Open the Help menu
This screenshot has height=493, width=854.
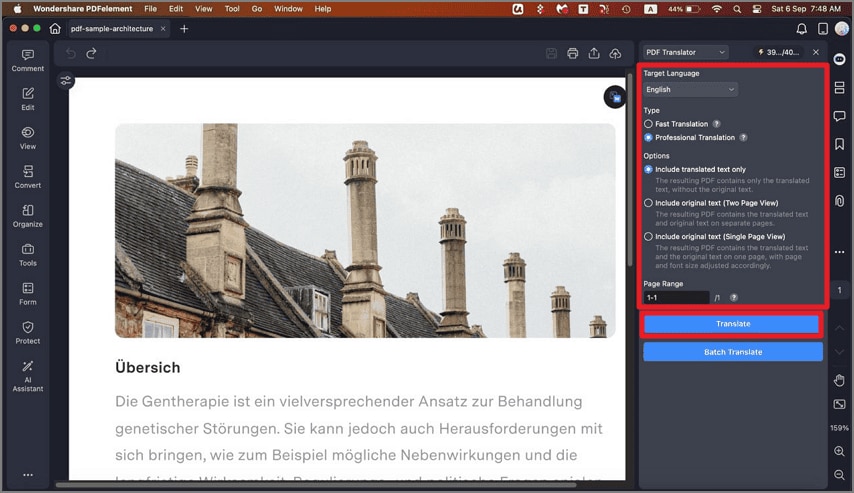point(322,9)
